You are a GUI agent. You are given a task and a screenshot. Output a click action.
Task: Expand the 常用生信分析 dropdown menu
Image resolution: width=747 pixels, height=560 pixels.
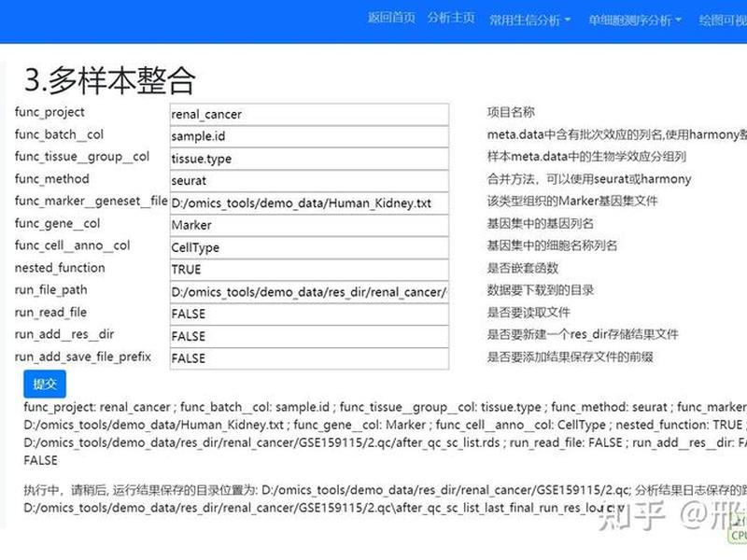pyautogui.click(x=529, y=20)
